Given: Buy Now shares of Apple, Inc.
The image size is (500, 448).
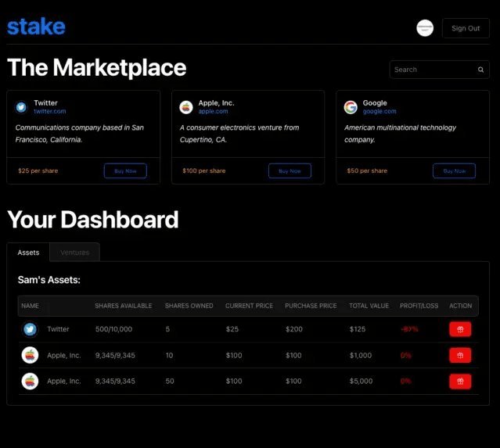Looking at the screenshot, I should pos(290,170).
